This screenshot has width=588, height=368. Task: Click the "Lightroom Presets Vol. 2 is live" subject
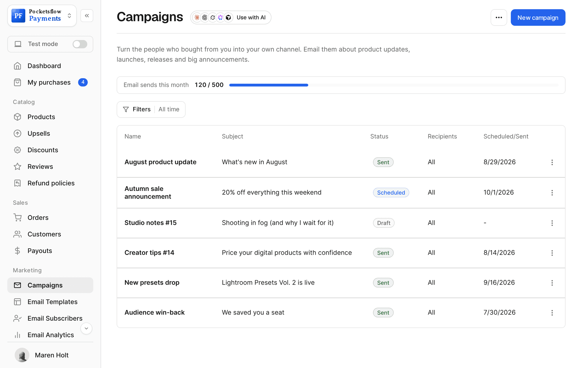(x=268, y=283)
